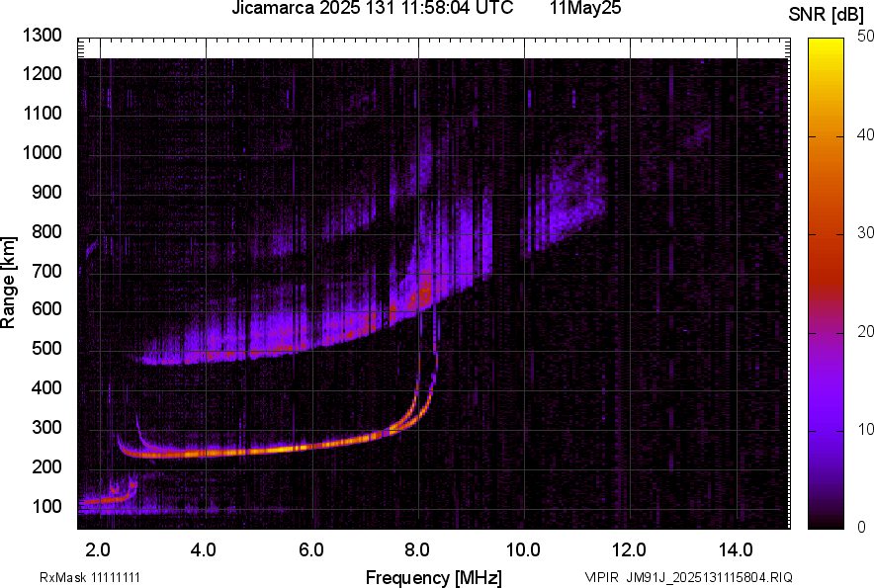Click the range tick label '900'
The image size is (874, 588).
(46, 192)
